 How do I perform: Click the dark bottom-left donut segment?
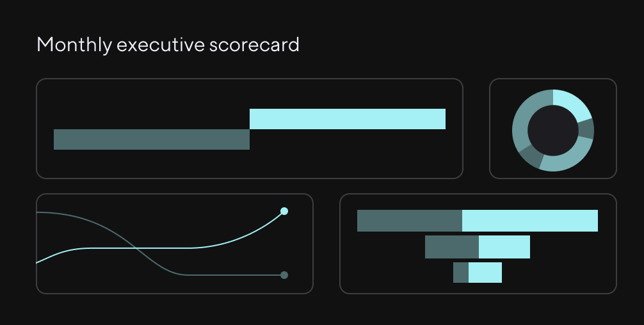530,154
